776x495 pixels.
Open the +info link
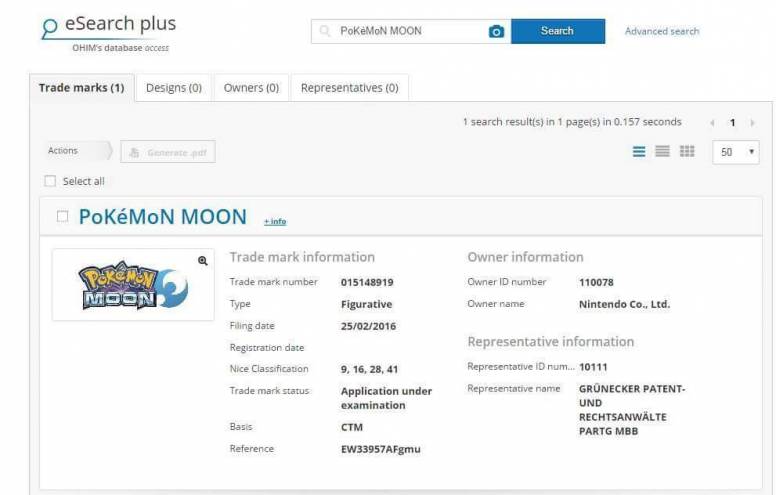(275, 221)
